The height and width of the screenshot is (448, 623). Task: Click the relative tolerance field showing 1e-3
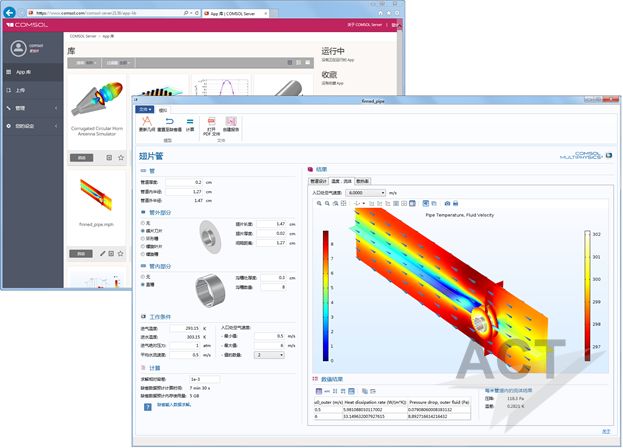coord(204,379)
